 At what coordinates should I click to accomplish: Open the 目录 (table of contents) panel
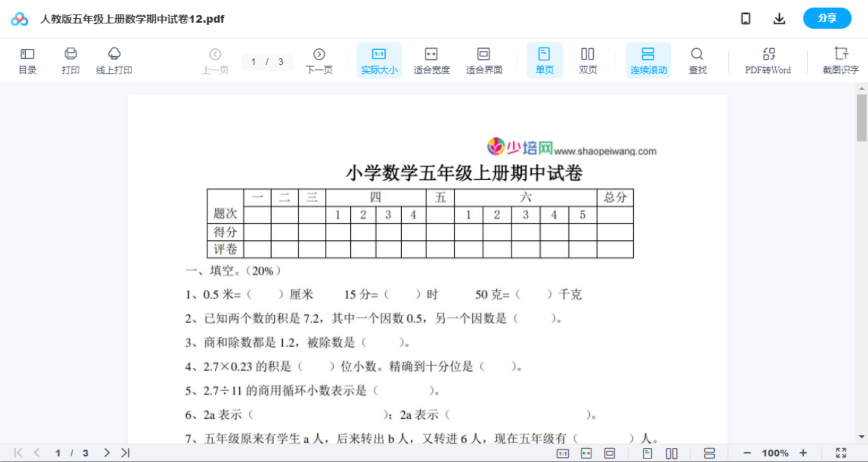click(x=27, y=60)
